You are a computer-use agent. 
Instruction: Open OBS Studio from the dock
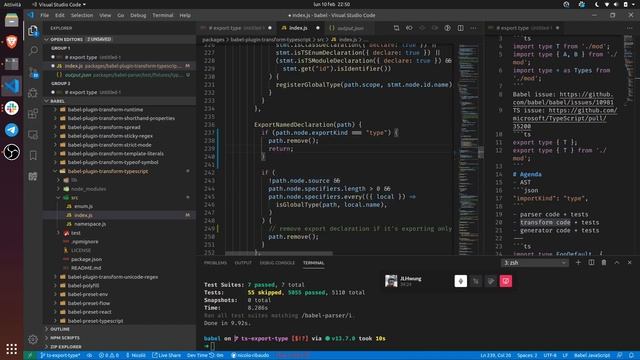click(11, 152)
